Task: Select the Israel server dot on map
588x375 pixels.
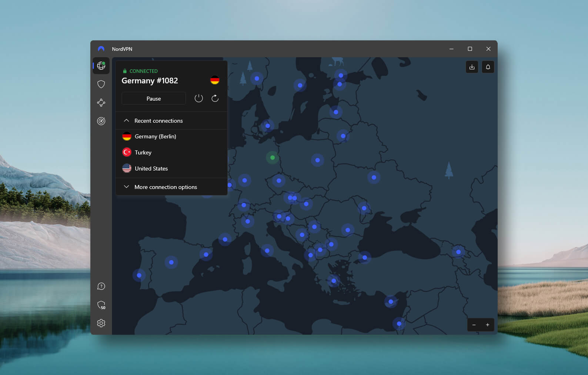Action: click(399, 324)
